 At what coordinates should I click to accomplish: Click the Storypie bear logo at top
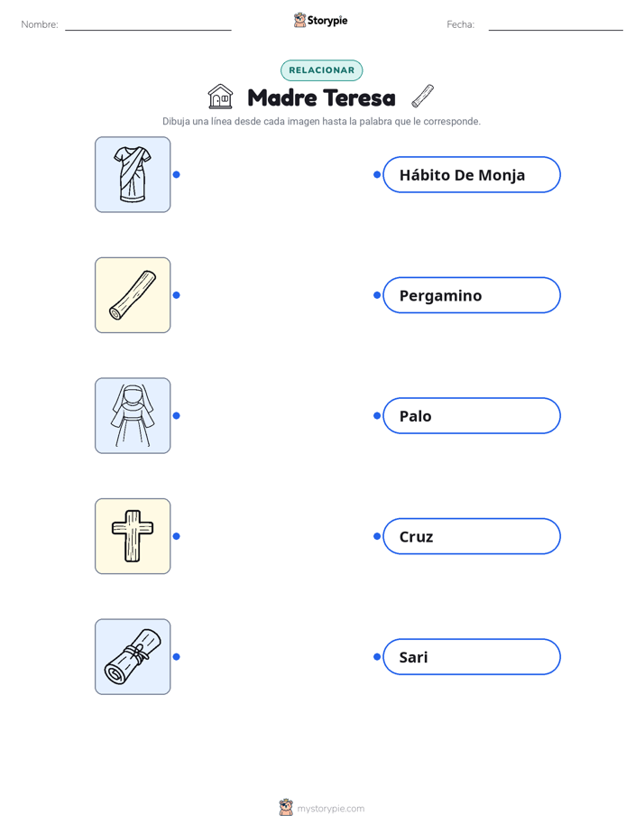[x=299, y=20]
